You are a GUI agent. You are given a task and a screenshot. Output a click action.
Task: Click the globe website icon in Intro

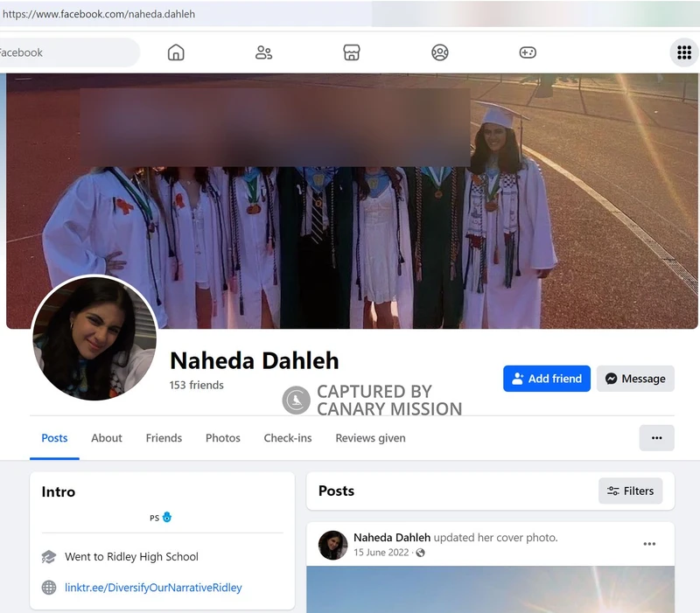click(49, 588)
